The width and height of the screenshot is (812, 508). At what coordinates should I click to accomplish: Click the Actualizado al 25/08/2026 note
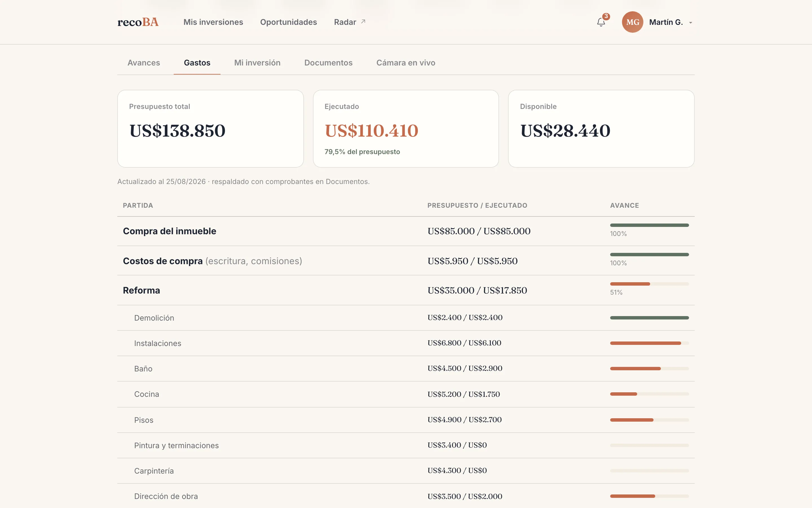(243, 181)
